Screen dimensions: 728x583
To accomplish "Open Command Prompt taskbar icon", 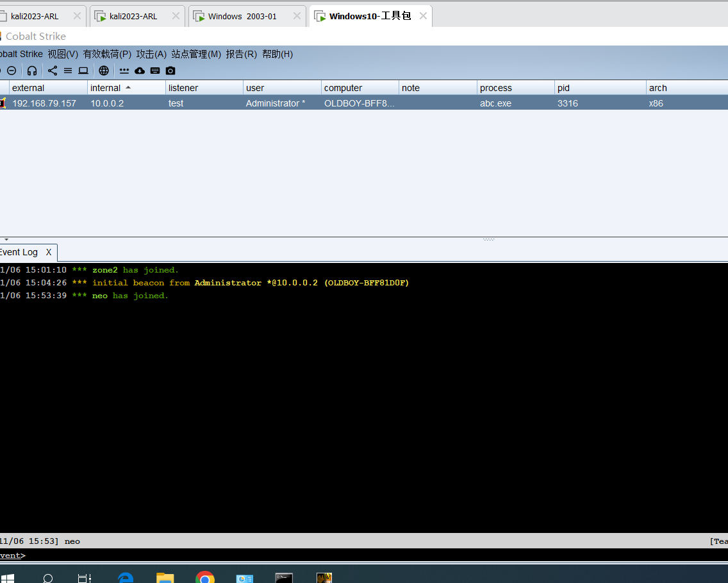I will pos(284,578).
